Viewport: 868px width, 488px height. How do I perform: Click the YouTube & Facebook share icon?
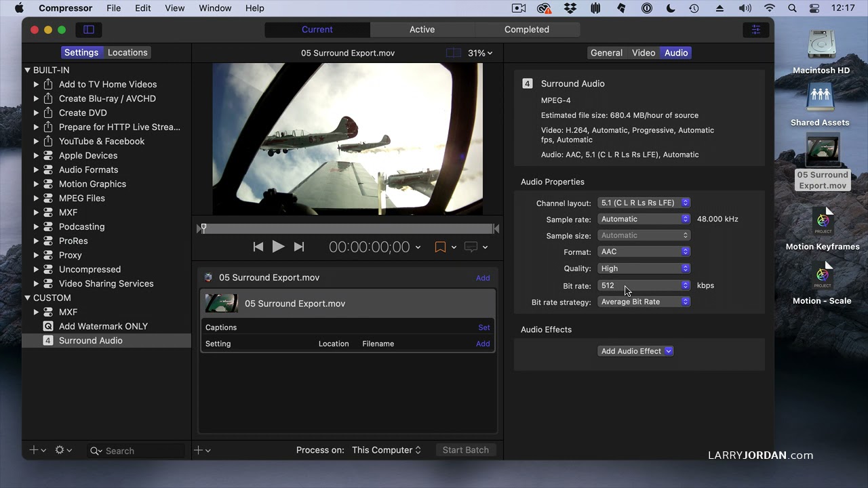click(x=48, y=141)
